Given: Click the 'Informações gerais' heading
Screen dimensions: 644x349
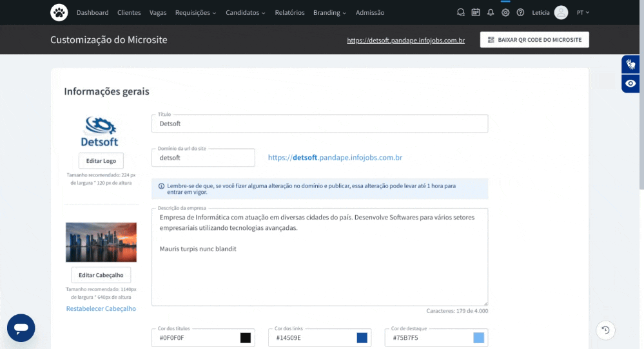Looking at the screenshot, I should 106,91.
